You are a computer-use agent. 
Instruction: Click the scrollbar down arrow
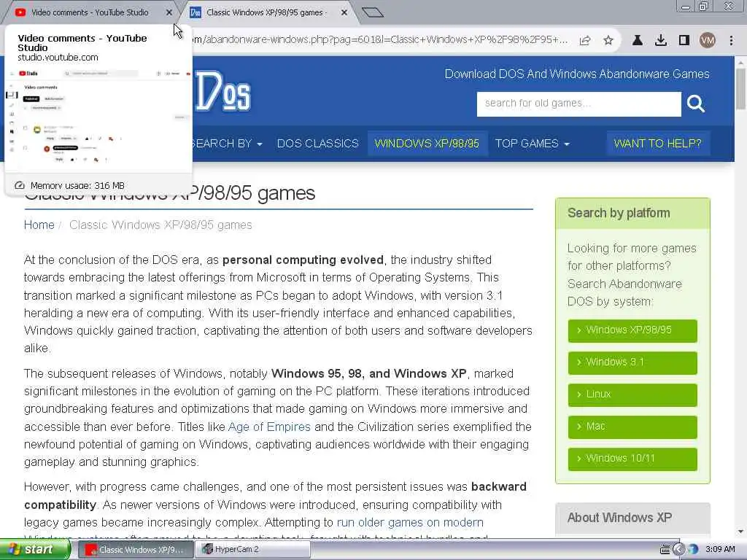coord(741,532)
